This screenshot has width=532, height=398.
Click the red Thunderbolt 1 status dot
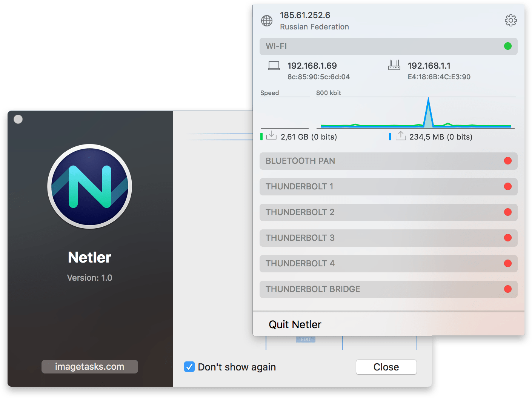(508, 186)
